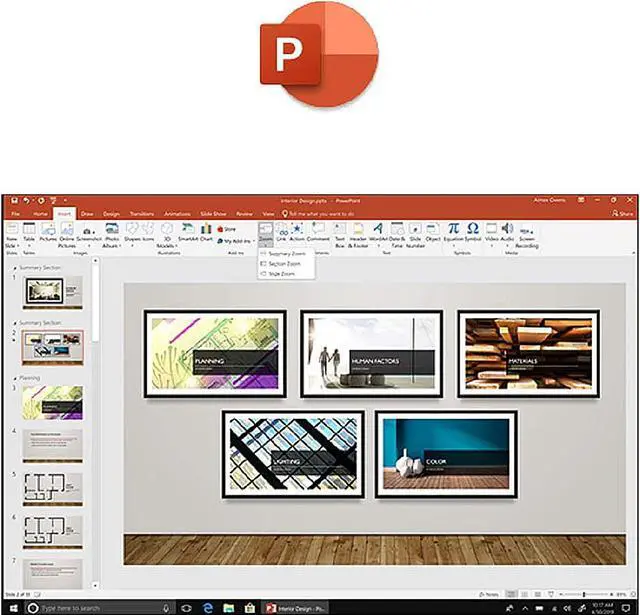Toggle Notes in status bar
Screen dimensions: 640x615
[x=489, y=594]
